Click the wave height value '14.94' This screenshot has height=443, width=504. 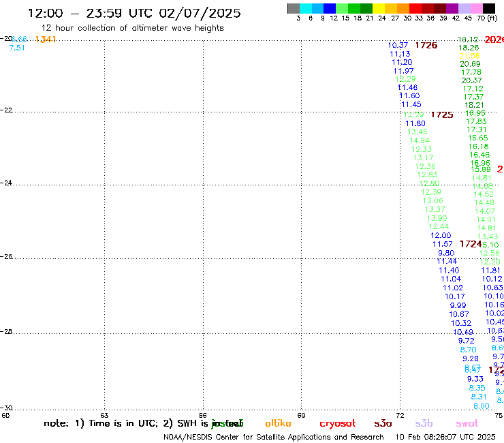(x=420, y=140)
